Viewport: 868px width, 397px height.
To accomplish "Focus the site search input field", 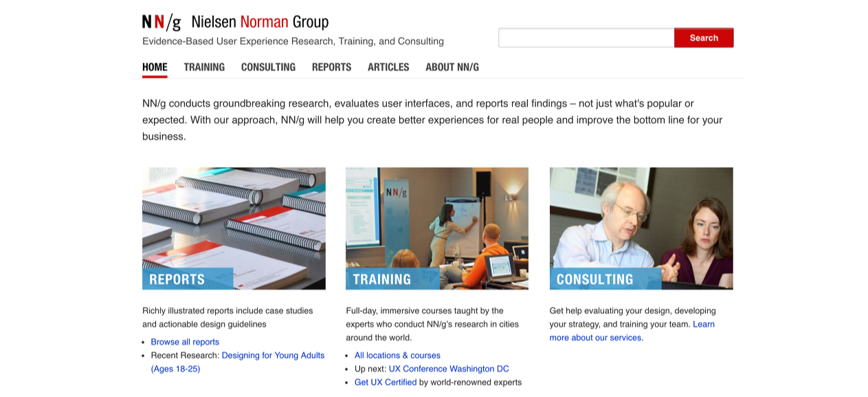I will click(586, 38).
